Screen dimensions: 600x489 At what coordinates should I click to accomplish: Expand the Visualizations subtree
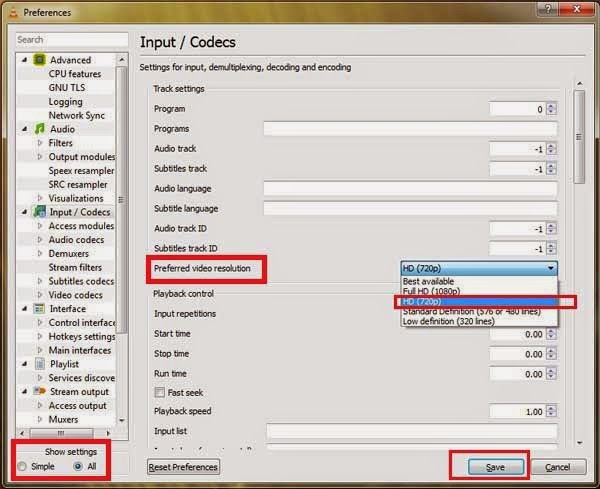tap(40, 198)
